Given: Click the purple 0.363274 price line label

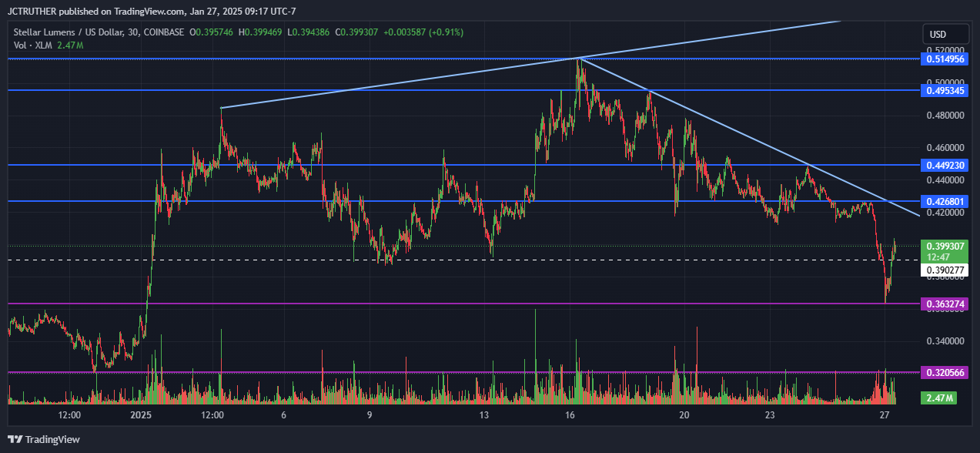Looking at the screenshot, I should pos(945,304).
